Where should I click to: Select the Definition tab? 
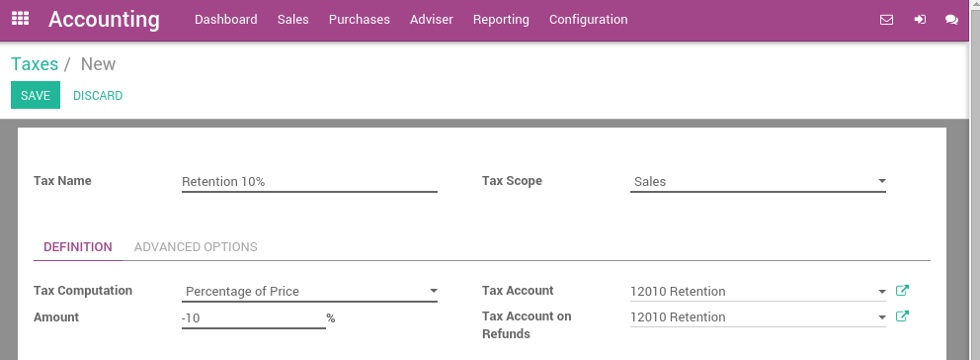coord(78,246)
